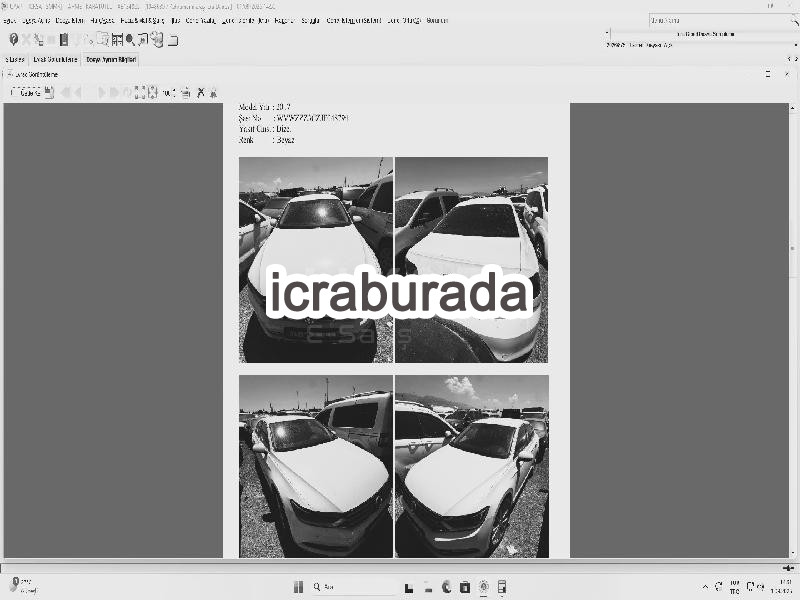Viewport: 800px width, 600px height.
Task: Select the first tab in the tab strip
Action: pos(14,60)
